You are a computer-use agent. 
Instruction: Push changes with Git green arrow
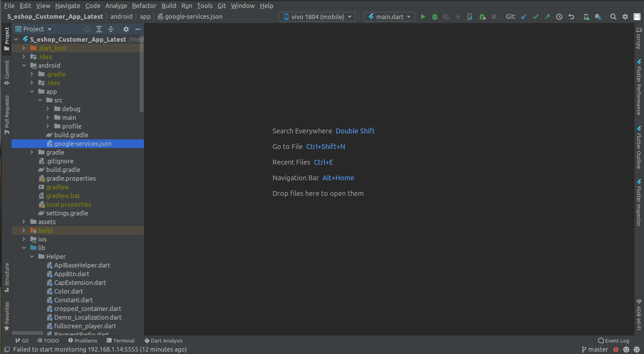[547, 17]
